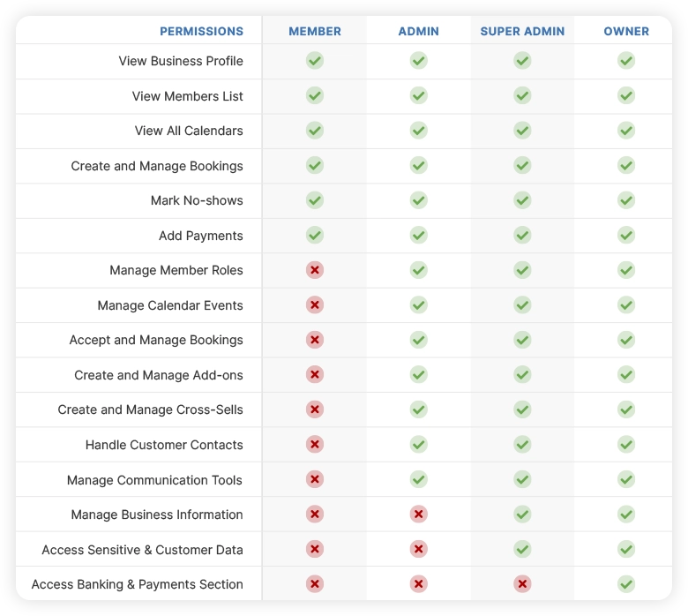Select the OWNER column header
Viewport: 688px width, 616px height.
coord(626,31)
